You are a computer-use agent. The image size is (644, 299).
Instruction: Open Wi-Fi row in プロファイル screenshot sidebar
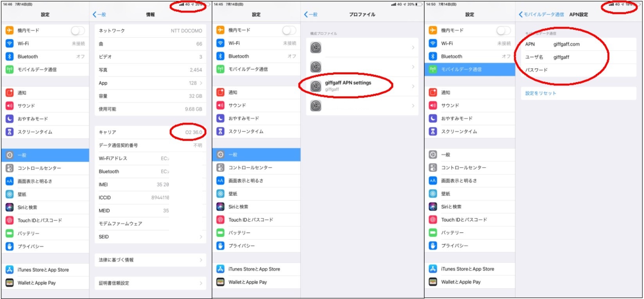click(256, 43)
